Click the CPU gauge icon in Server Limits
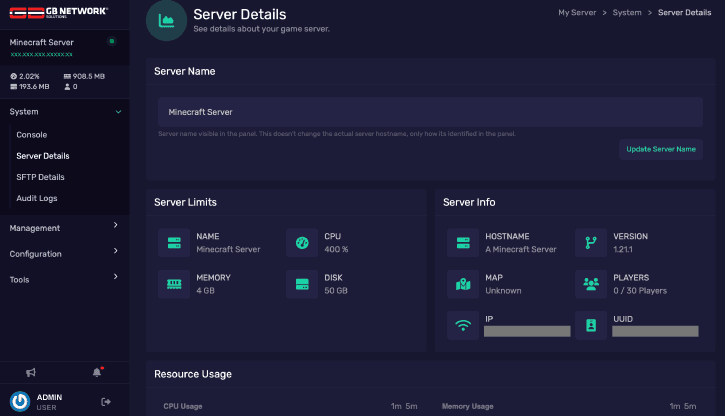This screenshot has width=725, height=416. [301, 243]
